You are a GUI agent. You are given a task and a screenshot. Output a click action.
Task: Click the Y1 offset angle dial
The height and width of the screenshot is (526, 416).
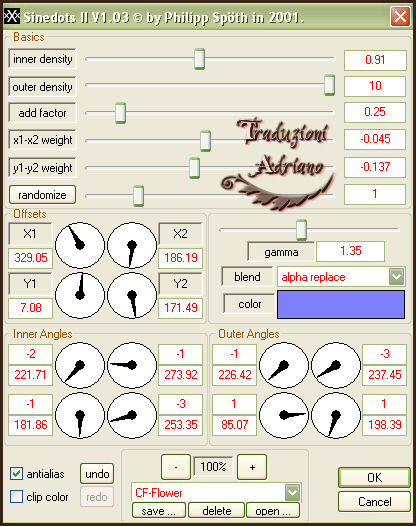[80, 295]
